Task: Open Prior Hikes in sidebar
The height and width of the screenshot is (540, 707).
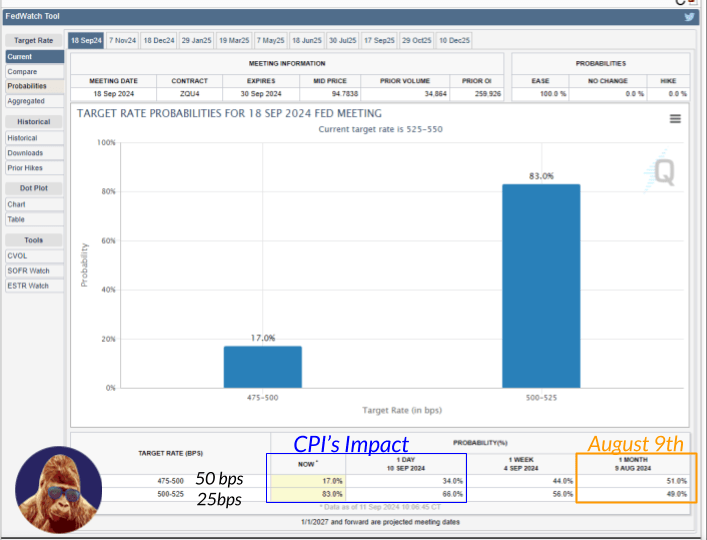Action: [x=25, y=167]
